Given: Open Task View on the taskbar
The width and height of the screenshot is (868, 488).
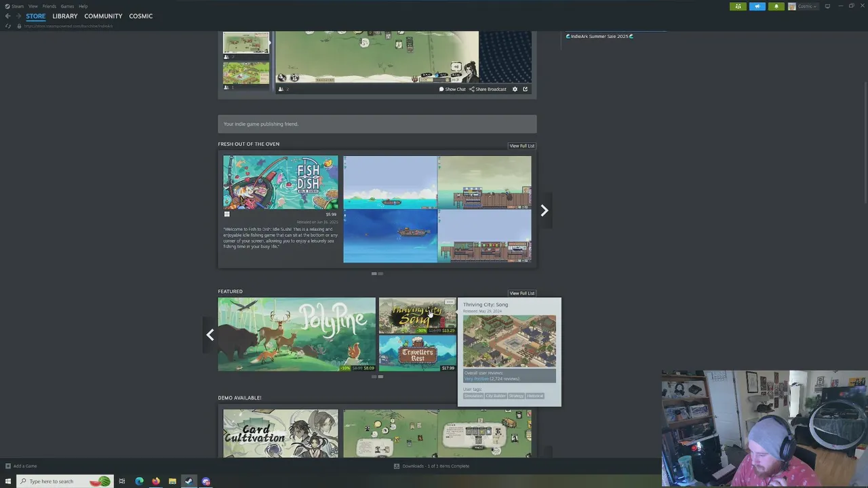Looking at the screenshot, I should (122, 481).
